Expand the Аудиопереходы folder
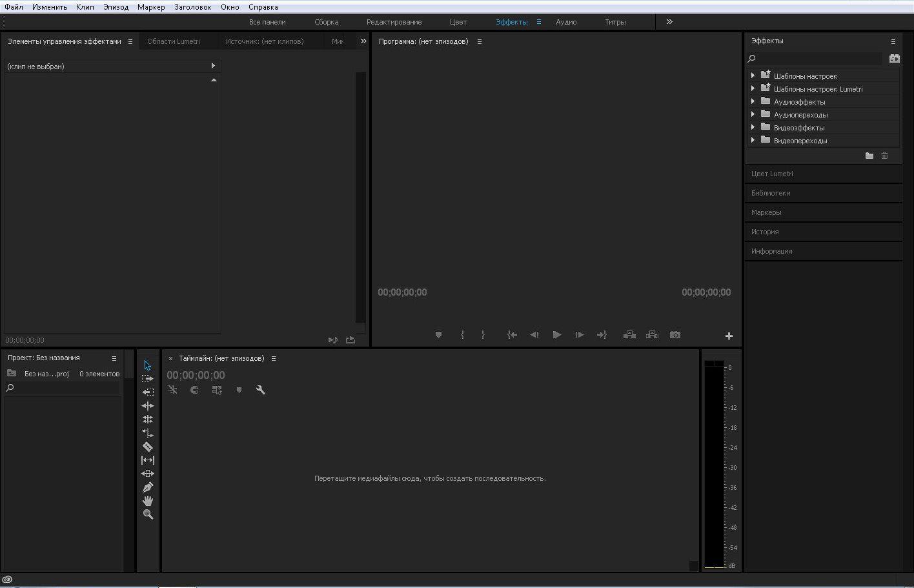 click(x=753, y=114)
